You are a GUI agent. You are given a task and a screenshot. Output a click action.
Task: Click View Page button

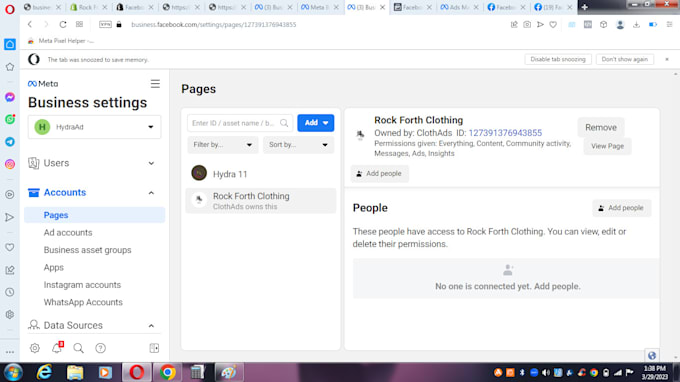[x=607, y=146]
